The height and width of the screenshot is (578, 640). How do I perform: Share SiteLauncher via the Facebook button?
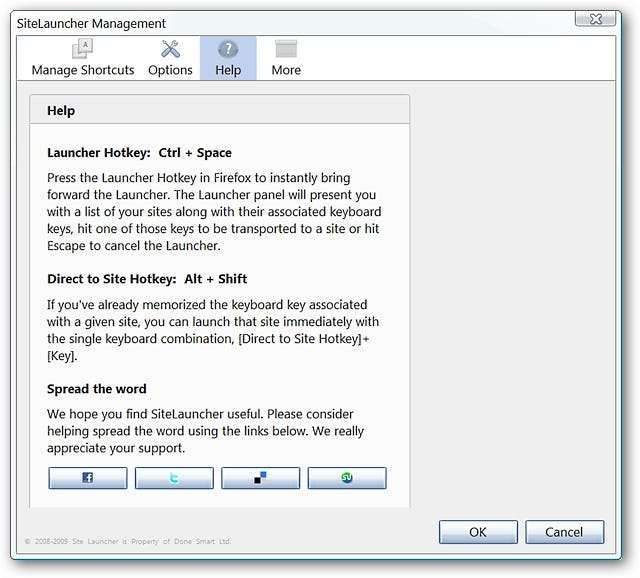click(88, 478)
